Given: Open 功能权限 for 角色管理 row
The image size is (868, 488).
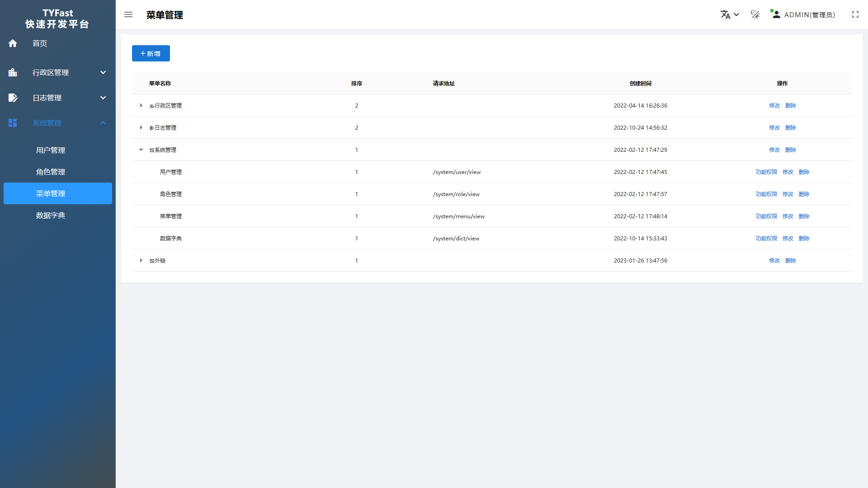Looking at the screenshot, I should (766, 194).
